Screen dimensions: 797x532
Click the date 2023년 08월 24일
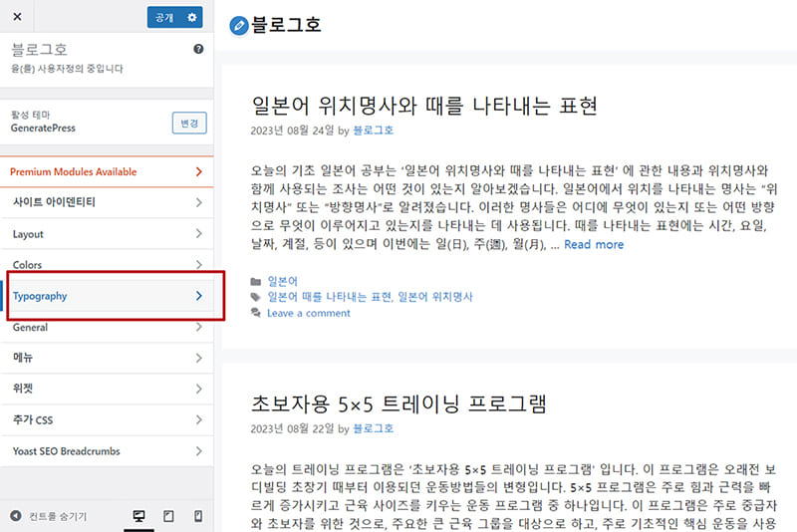click(292, 131)
